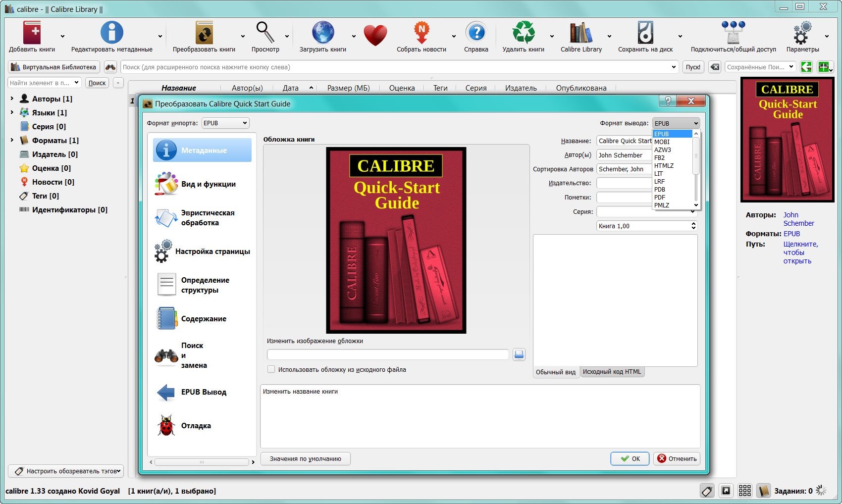Open the Calibre Library books icon
Image resolution: width=842 pixels, height=504 pixels.
click(x=581, y=33)
